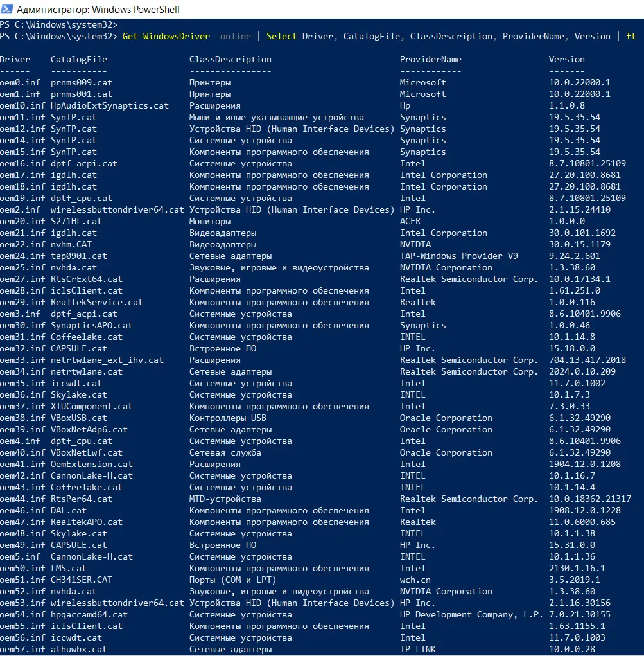Click version '30.0.101.1692'
Viewport: 644px width, 656px height.
[x=582, y=233]
